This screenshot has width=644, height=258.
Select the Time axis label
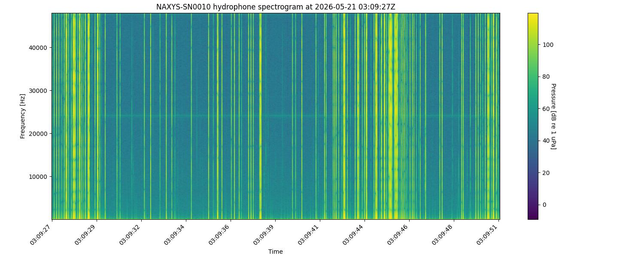point(276,252)
